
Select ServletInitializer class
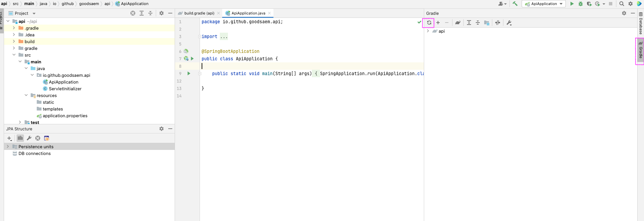[x=65, y=89]
